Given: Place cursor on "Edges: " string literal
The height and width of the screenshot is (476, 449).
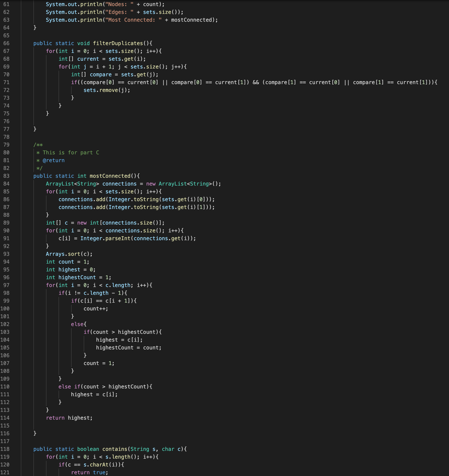Looking at the screenshot, I should pyautogui.click(x=119, y=12).
